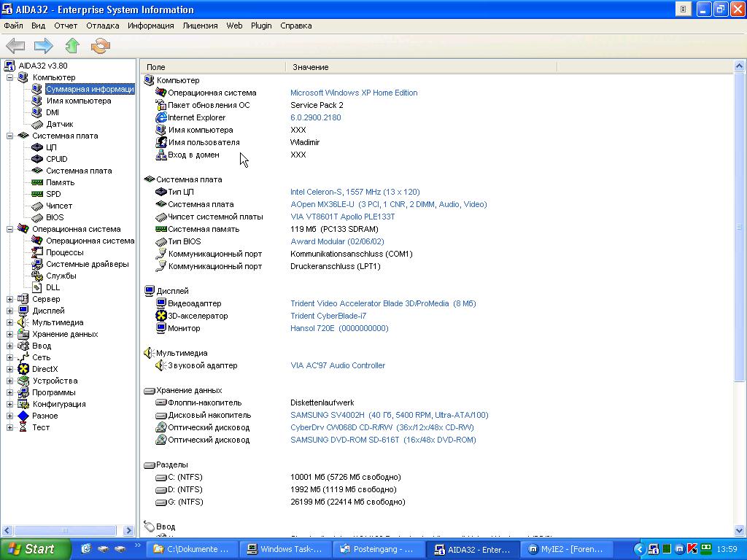The image size is (747, 560).
Task: Click the DLL file icon in tree
Action: pyautogui.click(x=36, y=287)
